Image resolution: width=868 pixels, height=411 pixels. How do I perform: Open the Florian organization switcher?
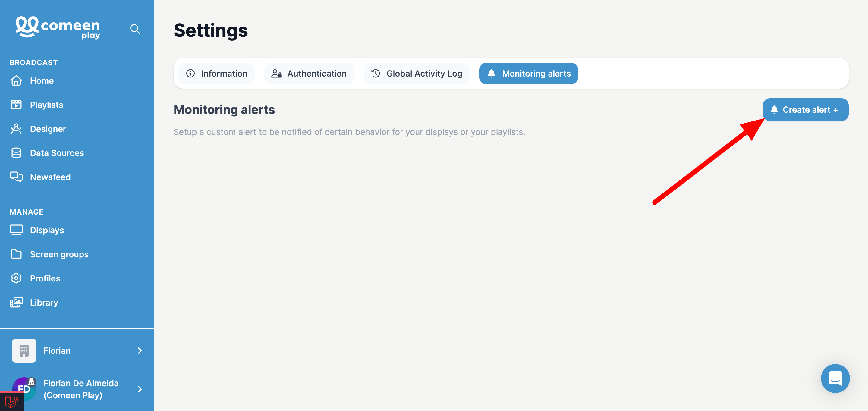77,351
